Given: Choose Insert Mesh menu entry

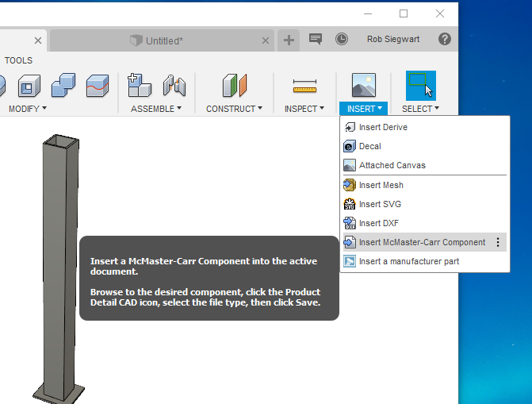Looking at the screenshot, I should coord(425,185).
